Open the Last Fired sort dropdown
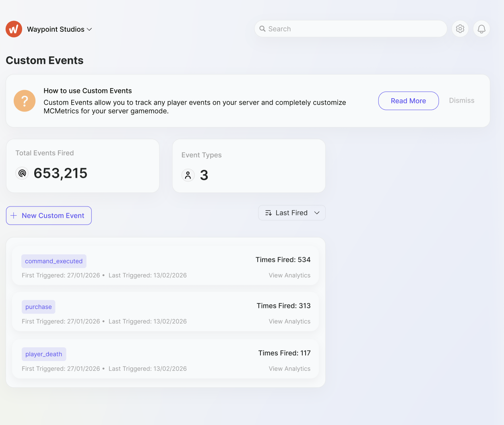The height and width of the screenshot is (425, 504). 292,213
